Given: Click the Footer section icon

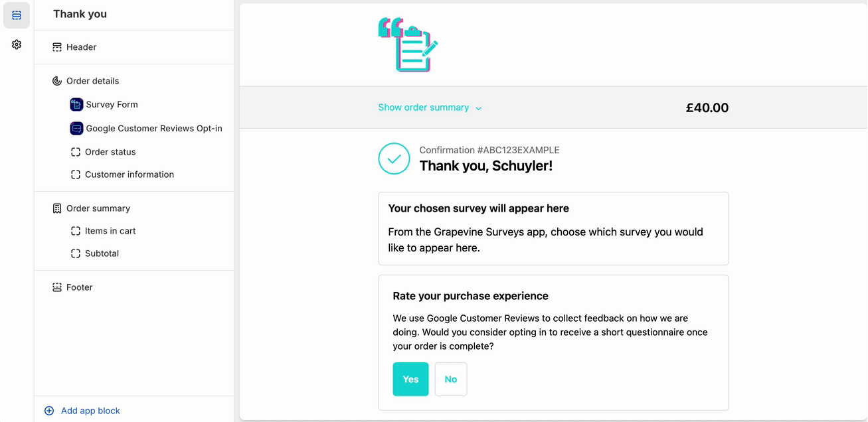Looking at the screenshot, I should (x=57, y=287).
